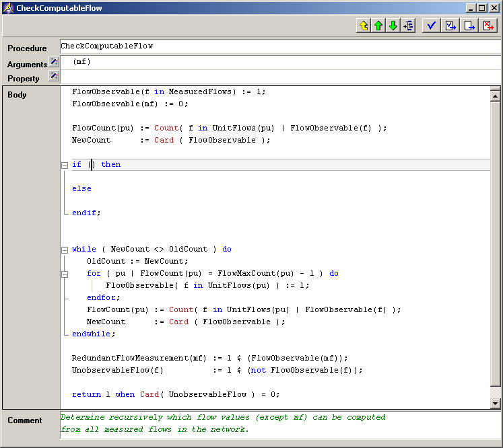Go to next node with green down arrow
Viewport: 503px width, 448px height.
coord(393,26)
